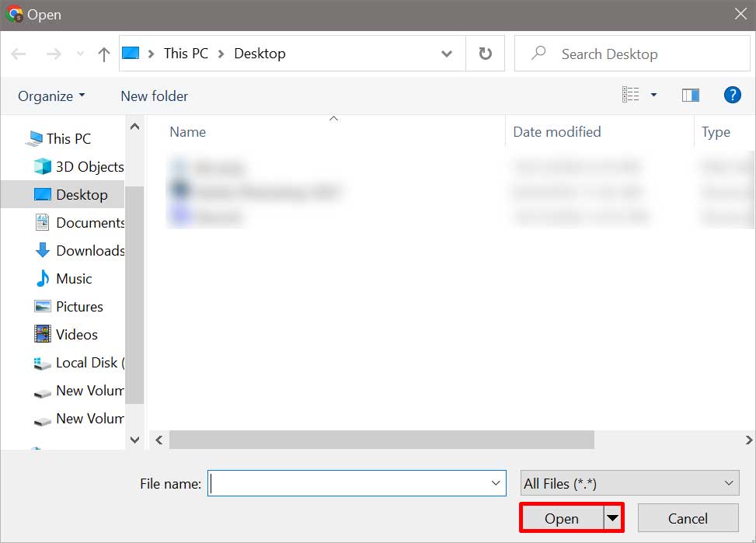
Task: Toggle the preview pane
Action: [691, 95]
